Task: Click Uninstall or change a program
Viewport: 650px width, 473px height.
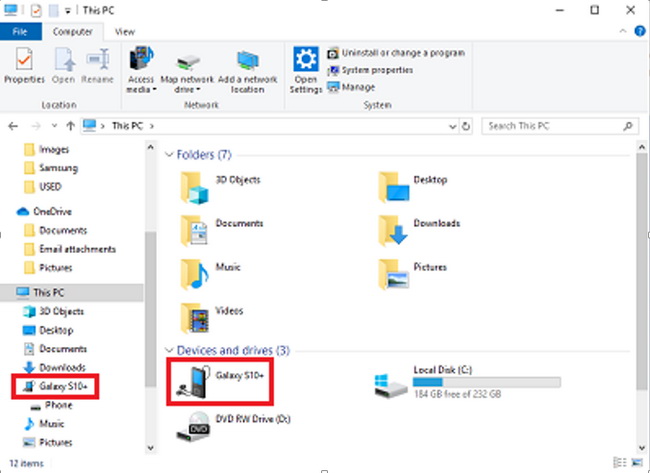Action: click(x=396, y=53)
